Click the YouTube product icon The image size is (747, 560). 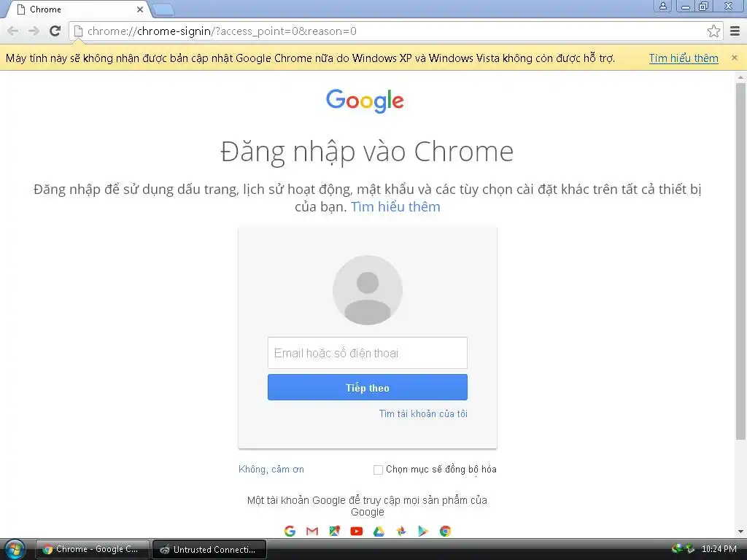[356, 531]
